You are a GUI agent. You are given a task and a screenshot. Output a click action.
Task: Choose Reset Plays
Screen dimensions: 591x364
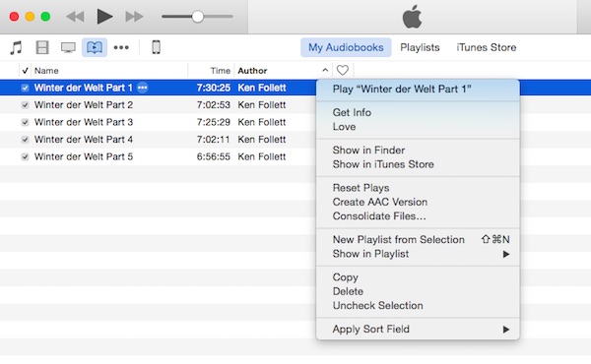click(418, 188)
